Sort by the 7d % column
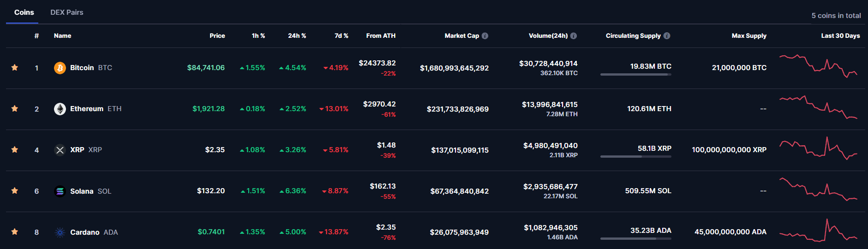Screen dimensions: 868x249 [341, 36]
